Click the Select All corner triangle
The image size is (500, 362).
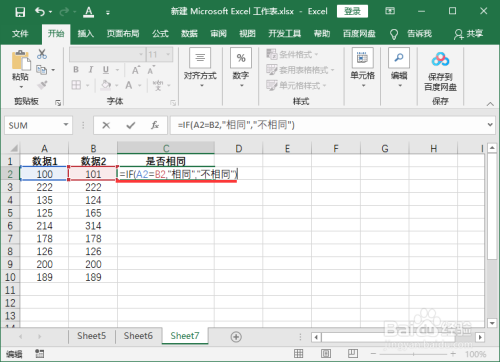pyautogui.click(x=13, y=148)
